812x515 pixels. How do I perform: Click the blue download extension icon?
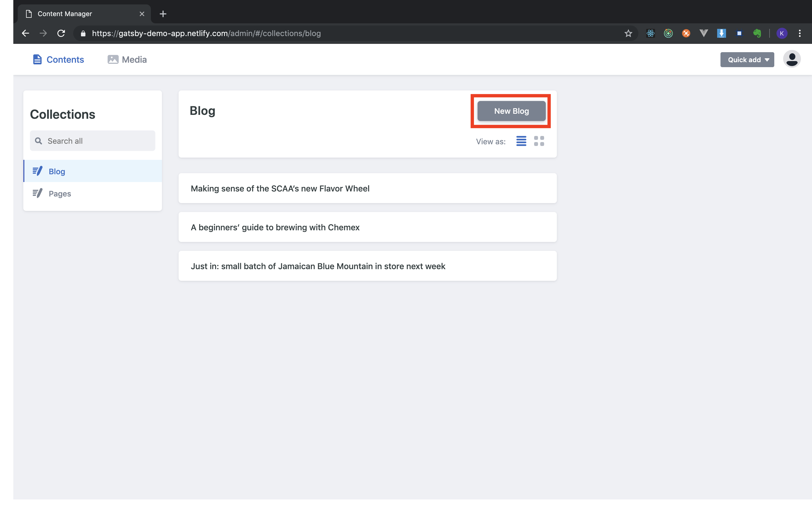721,33
